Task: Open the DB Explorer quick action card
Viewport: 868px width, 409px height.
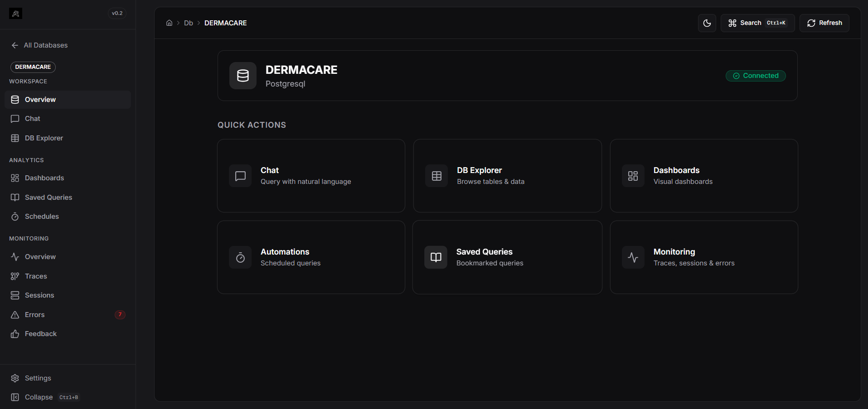Action: coord(508,176)
